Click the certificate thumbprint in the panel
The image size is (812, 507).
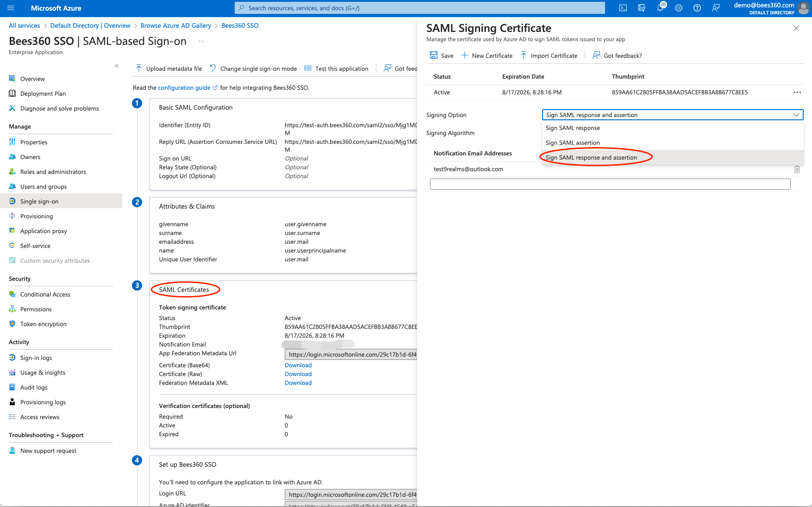[x=680, y=93]
